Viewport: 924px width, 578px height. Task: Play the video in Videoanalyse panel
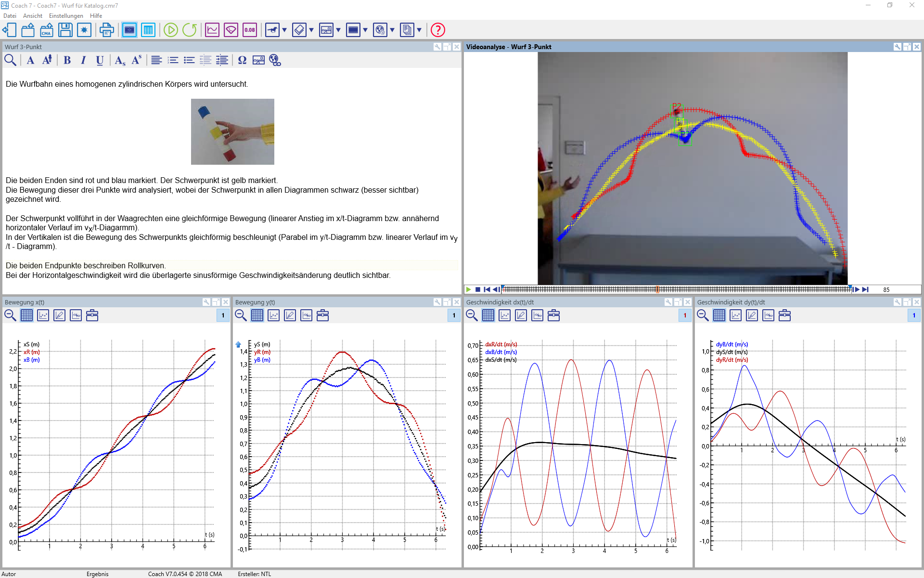click(x=468, y=289)
